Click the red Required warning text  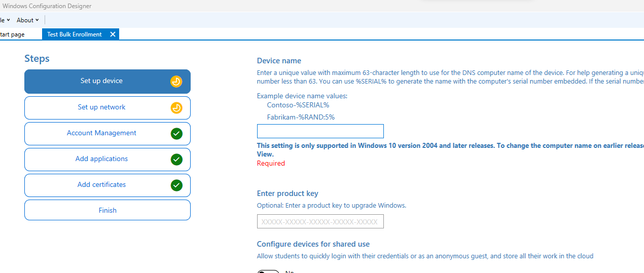[x=271, y=163]
